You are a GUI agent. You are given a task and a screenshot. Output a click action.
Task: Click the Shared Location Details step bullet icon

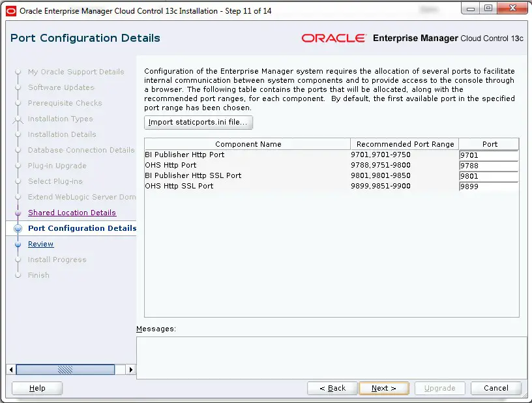point(18,213)
